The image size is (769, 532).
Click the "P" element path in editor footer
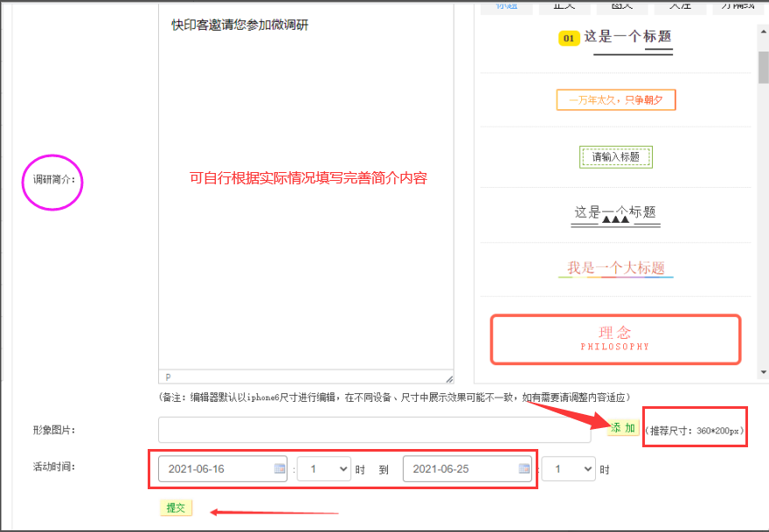click(169, 377)
